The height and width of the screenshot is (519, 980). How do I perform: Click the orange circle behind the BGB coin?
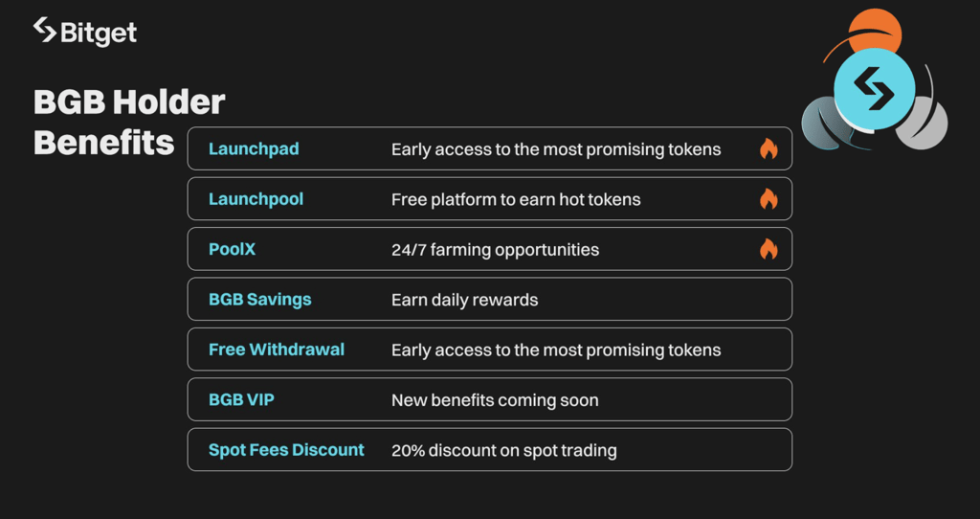(x=875, y=30)
